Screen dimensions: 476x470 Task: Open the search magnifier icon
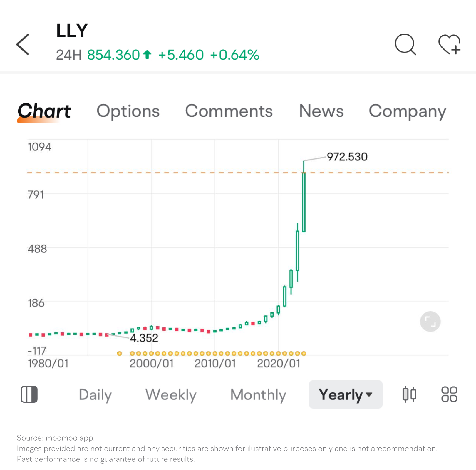point(405,44)
